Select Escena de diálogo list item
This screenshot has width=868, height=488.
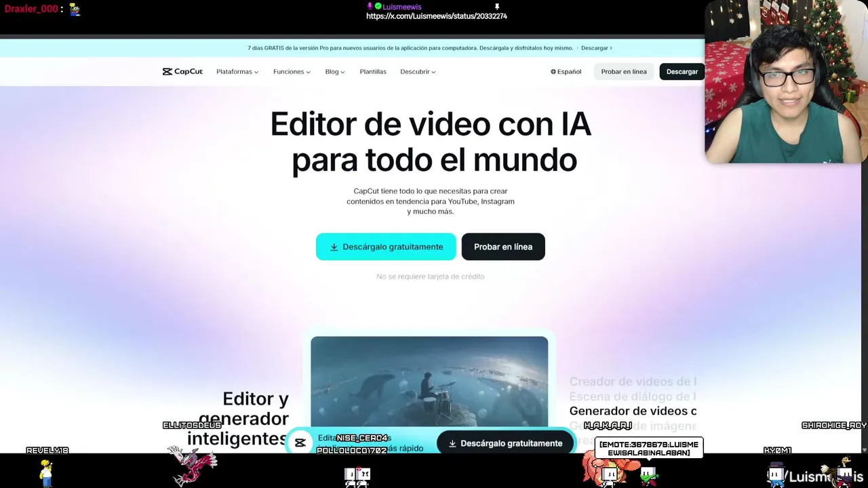[x=633, y=396]
